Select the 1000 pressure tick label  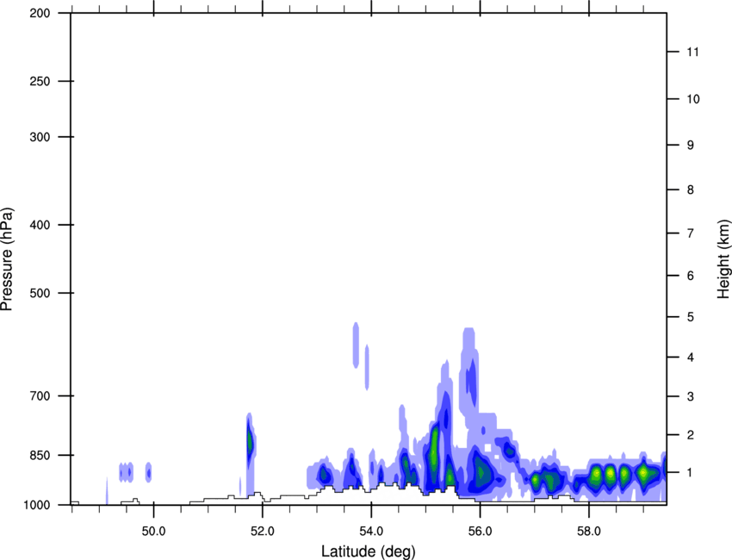[x=37, y=505]
